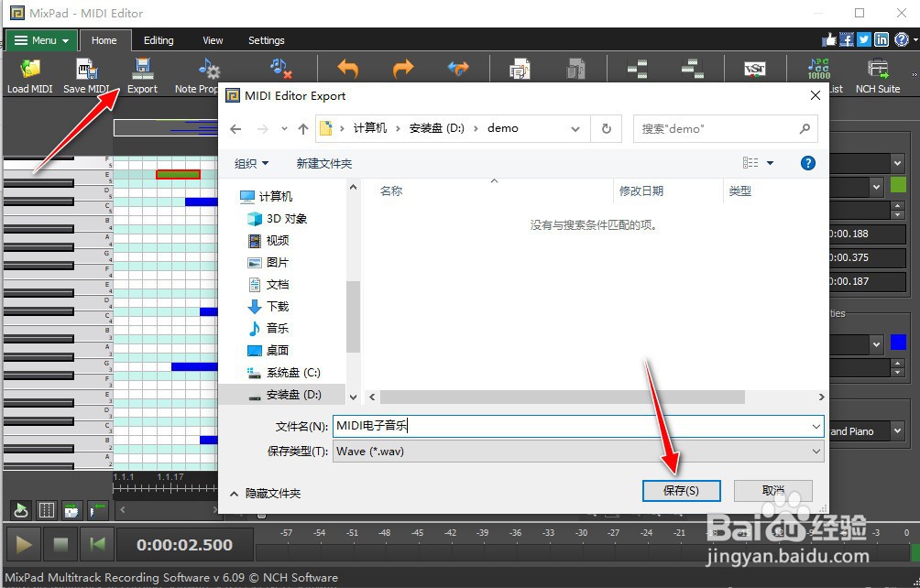Go back in the Export dialog

tap(235, 129)
